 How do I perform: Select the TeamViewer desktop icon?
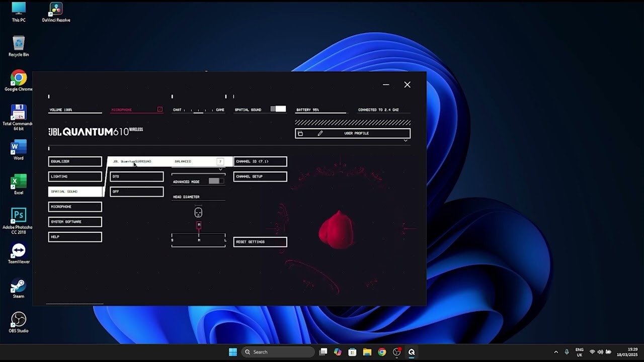(x=19, y=254)
